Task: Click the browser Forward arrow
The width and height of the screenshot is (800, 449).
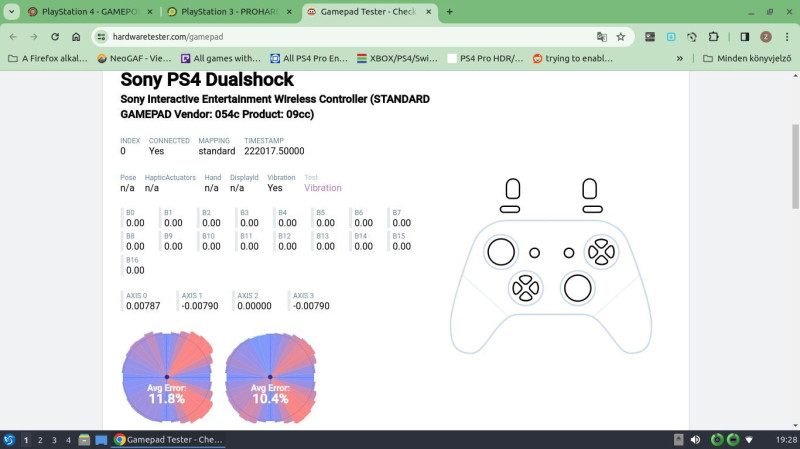Action: [x=34, y=37]
